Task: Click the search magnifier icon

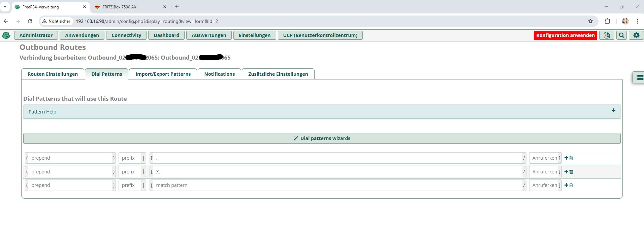Action: point(621,35)
